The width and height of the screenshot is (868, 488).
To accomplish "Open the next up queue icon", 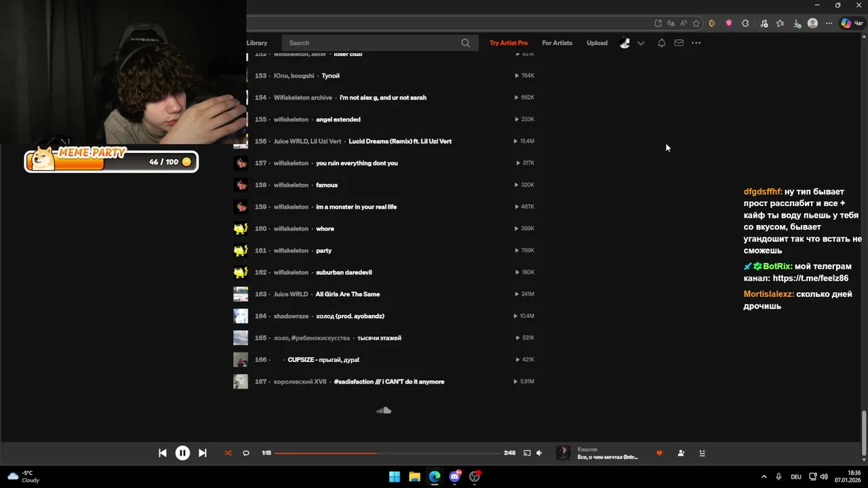I will coord(703,453).
